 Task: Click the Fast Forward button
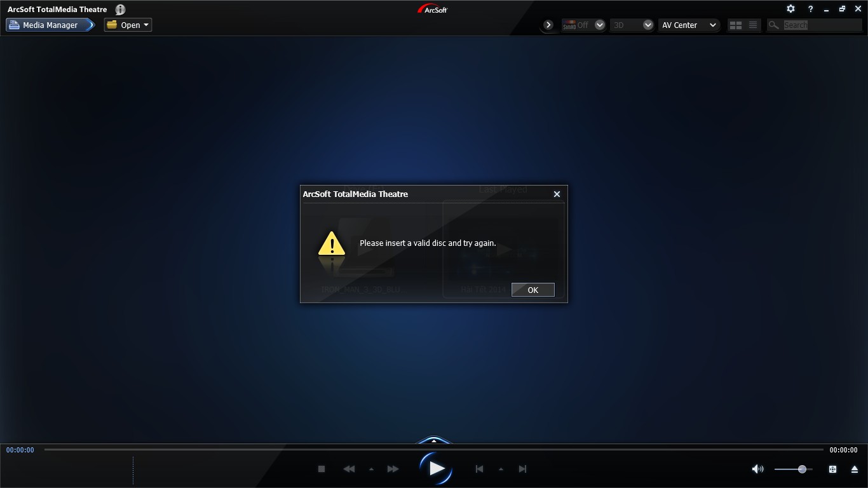tap(393, 469)
